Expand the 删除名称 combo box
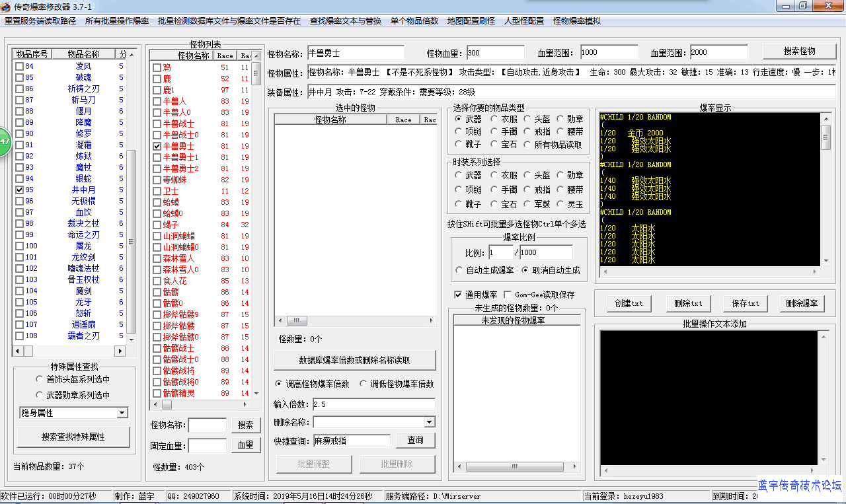The height and width of the screenshot is (504, 846). 429,422
